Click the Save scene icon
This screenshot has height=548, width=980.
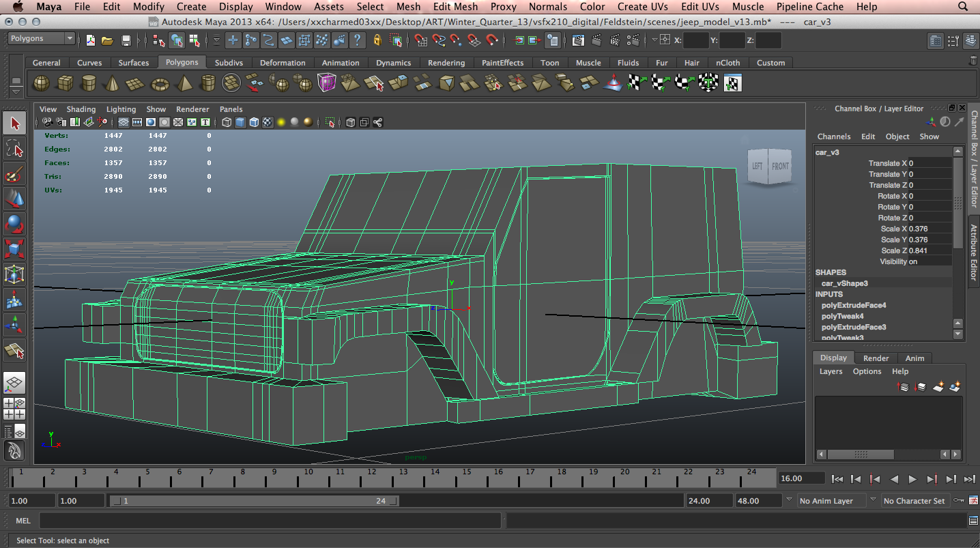pyautogui.click(x=126, y=41)
